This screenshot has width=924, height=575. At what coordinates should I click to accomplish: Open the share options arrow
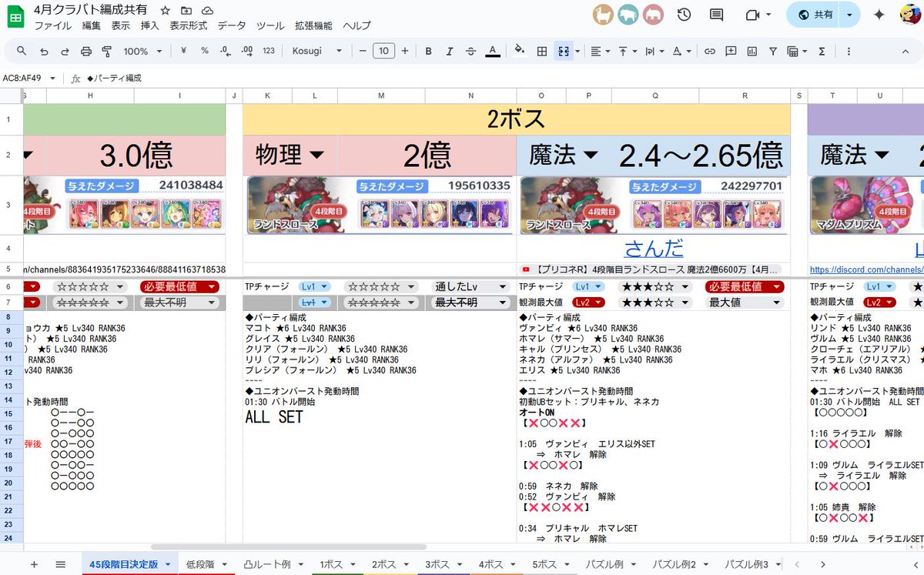(x=849, y=15)
